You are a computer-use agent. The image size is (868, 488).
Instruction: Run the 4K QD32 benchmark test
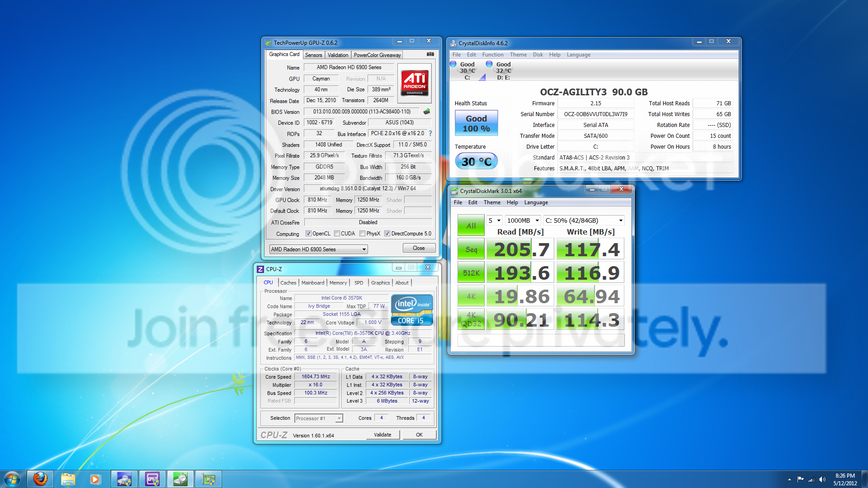pyautogui.click(x=471, y=320)
